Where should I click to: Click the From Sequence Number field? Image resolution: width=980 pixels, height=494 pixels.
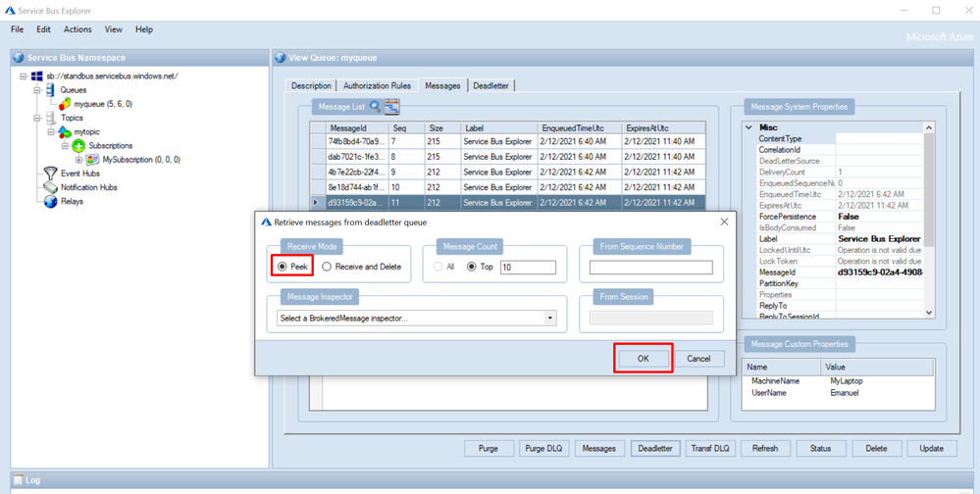pos(650,268)
